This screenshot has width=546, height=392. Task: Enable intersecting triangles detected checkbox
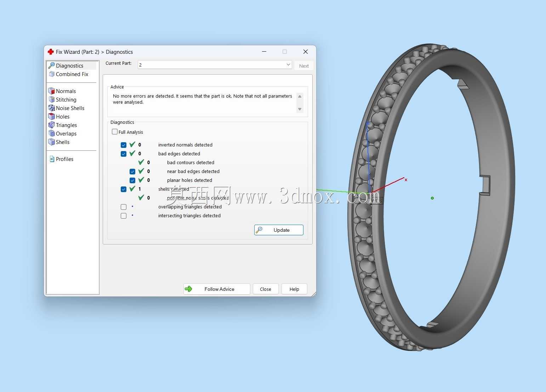coord(124,216)
